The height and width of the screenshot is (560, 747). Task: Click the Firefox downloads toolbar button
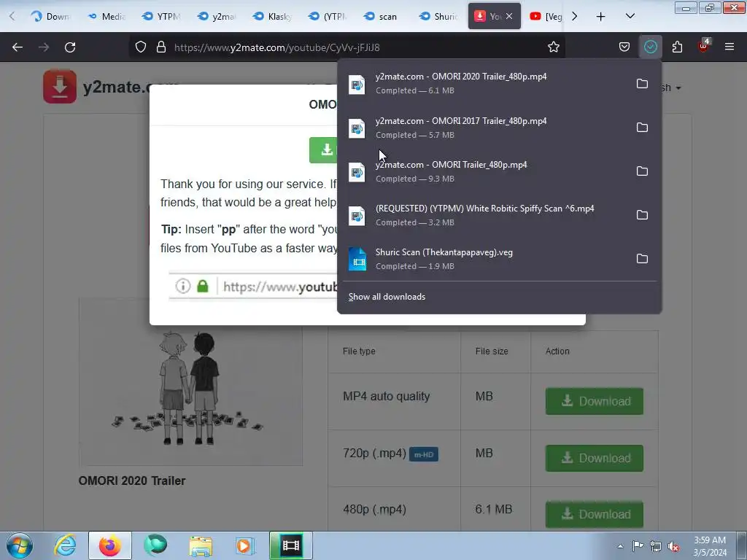pyautogui.click(x=650, y=47)
